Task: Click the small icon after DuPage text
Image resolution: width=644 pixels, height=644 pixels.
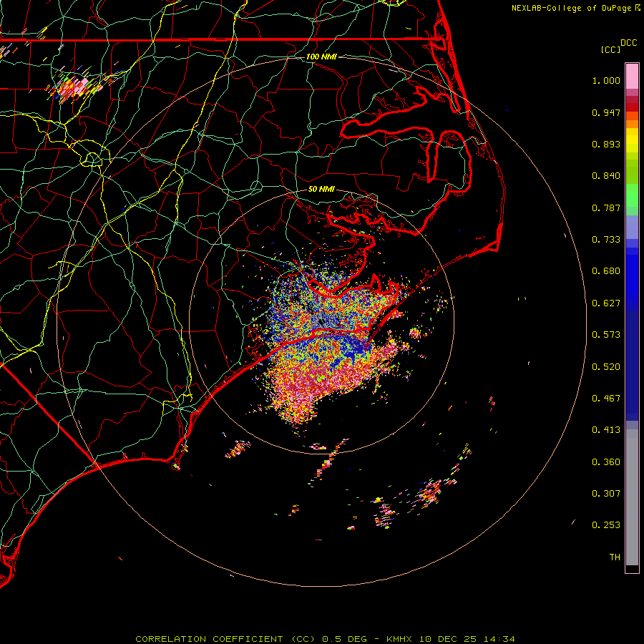Action: pos(638,8)
